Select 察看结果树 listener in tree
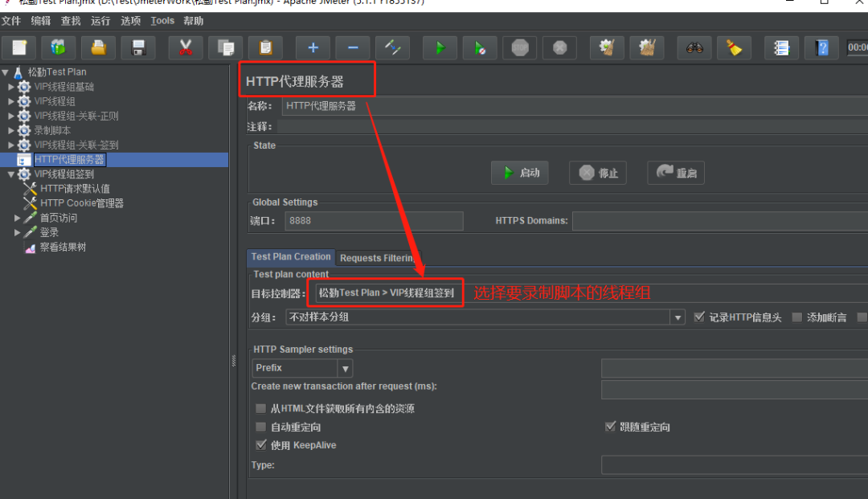This screenshot has width=868, height=499. pos(63,247)
